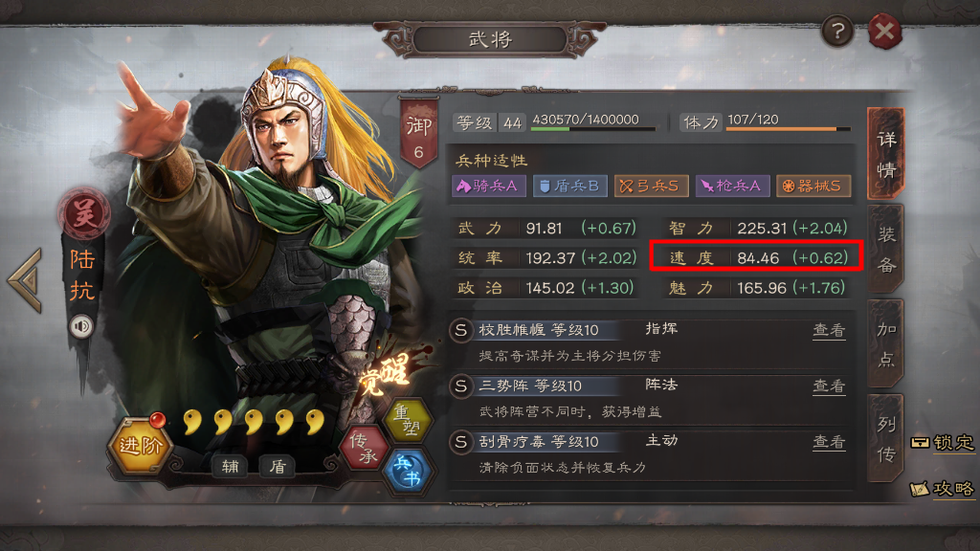Switch to the 详情 details tab

pyautogui.click(x=885, y=154)
